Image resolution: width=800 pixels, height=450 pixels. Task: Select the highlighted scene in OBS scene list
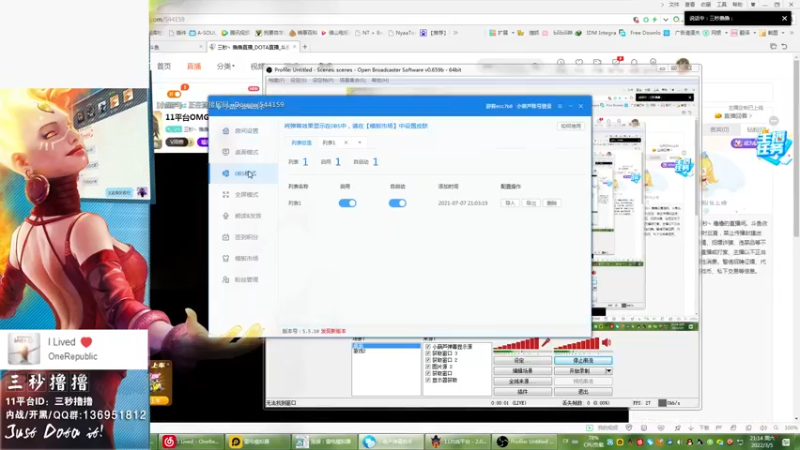386,346
